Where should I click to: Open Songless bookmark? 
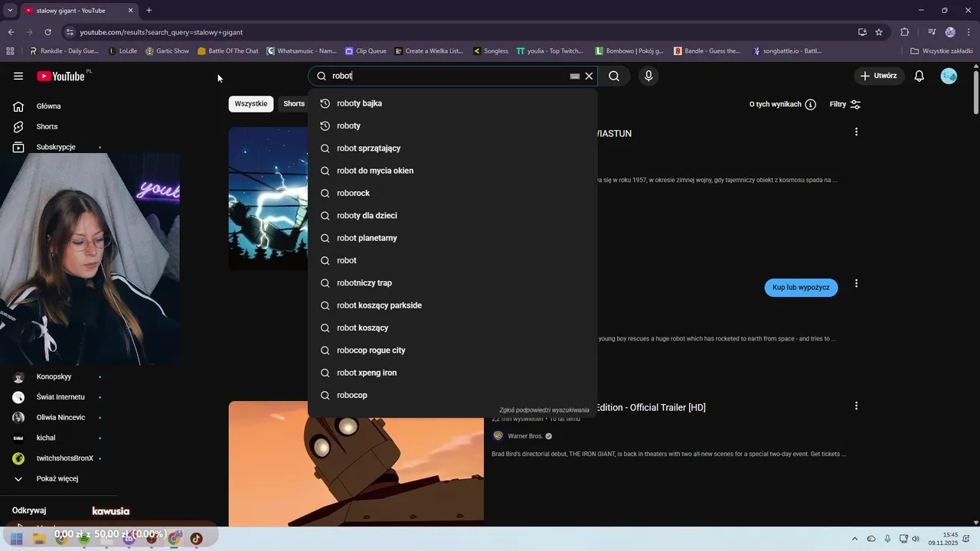click(490, 51)
